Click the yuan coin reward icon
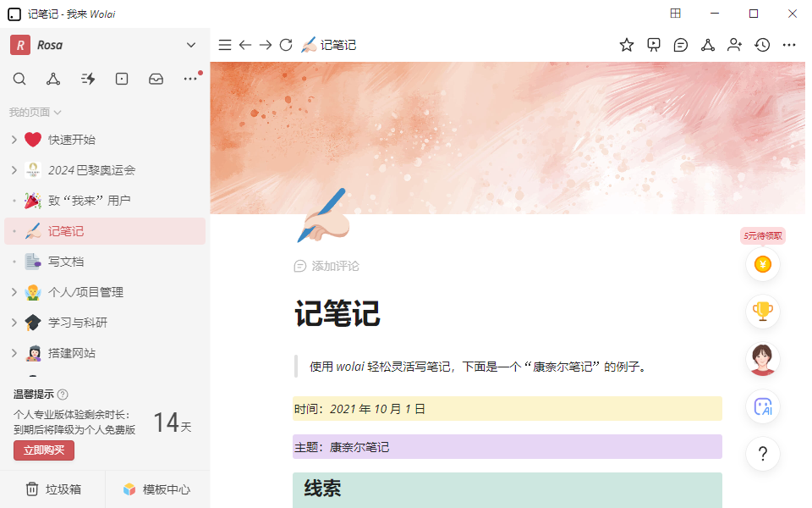Screen dimensions: 812x508 click(x=763, y=264)
